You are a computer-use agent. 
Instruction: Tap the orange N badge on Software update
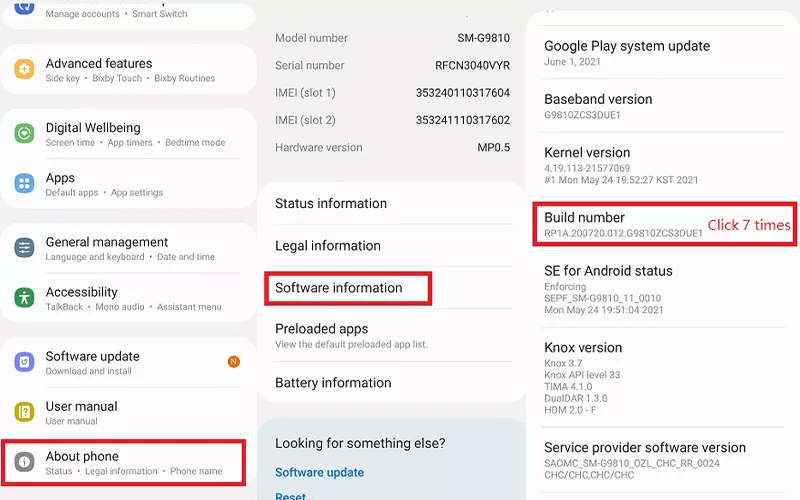tap(233, 361)
